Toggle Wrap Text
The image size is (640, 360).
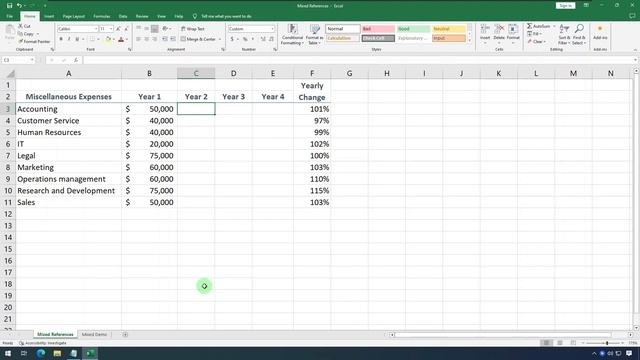193,29
